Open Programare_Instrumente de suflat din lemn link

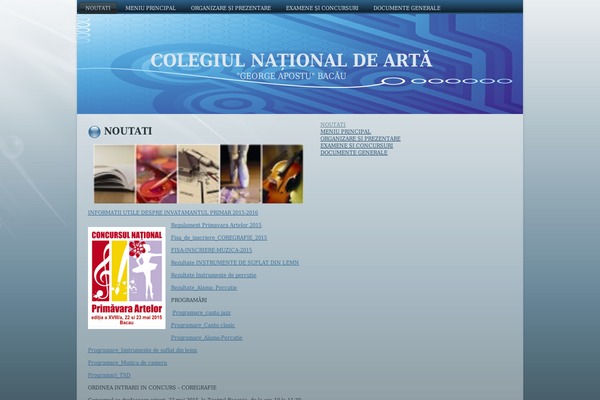pos(142,350)
